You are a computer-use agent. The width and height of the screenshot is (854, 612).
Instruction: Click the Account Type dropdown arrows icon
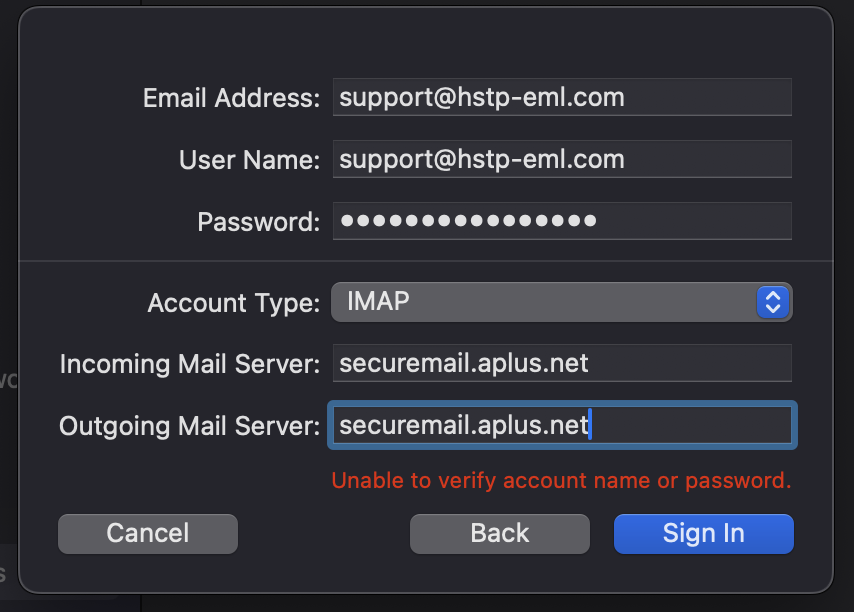(773, 301)
